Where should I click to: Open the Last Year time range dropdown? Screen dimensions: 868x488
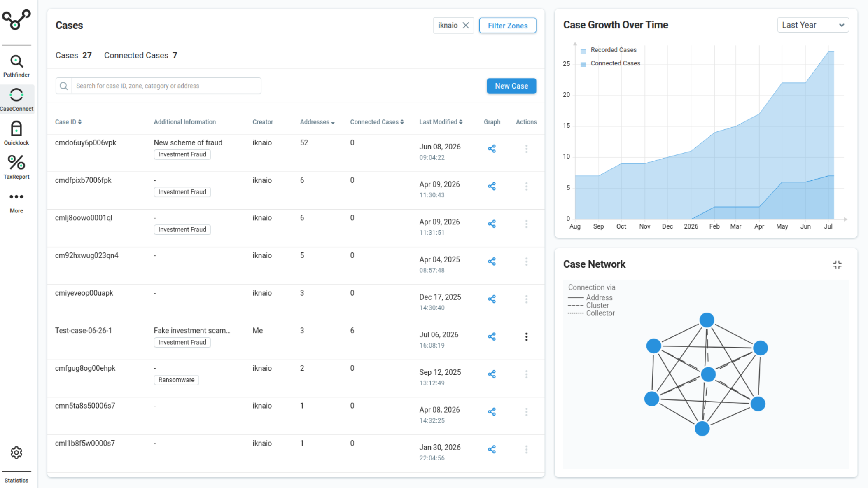[x=813, y=25]
